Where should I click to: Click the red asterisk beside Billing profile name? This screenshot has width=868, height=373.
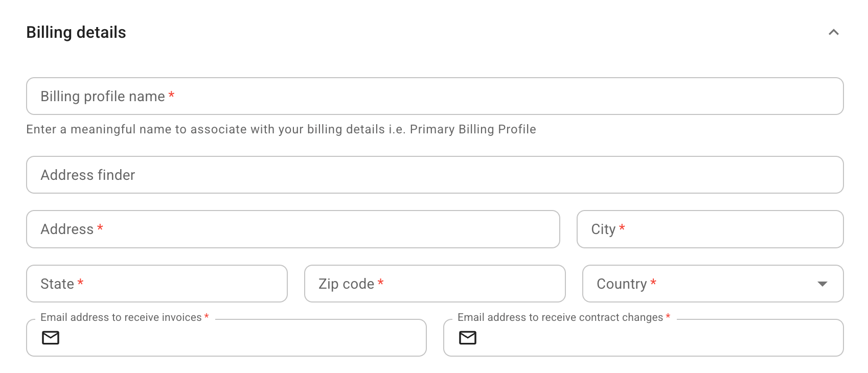171,95
